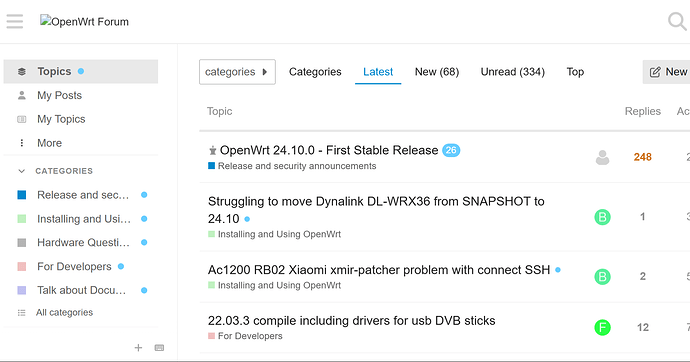The width and height of the screenshot is (690, 362).
Task: Open the hamburger sidebar menu
Action: [x=15, y=21]
